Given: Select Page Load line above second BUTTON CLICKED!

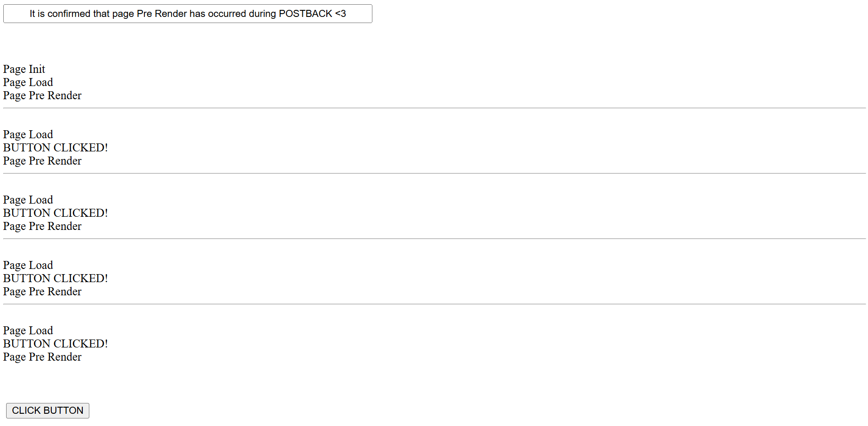Looking at the screenshot, I should coord(28,200).
